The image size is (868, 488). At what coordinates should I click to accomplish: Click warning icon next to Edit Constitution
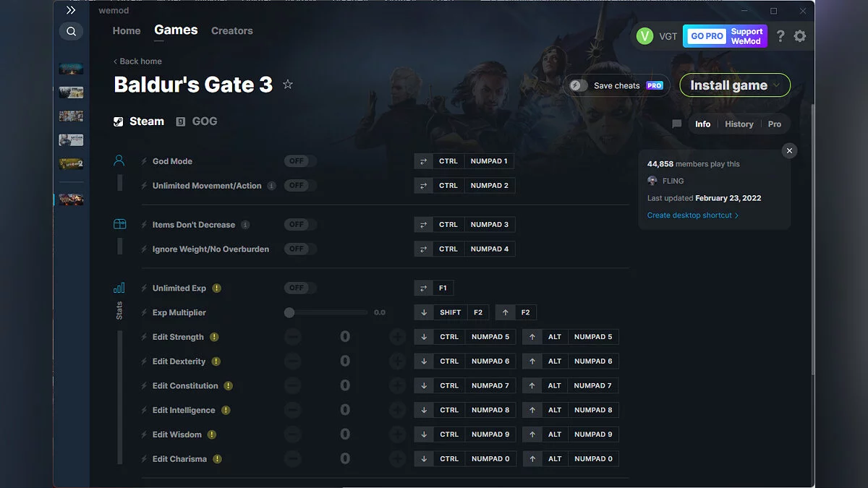tap(229, 386)
